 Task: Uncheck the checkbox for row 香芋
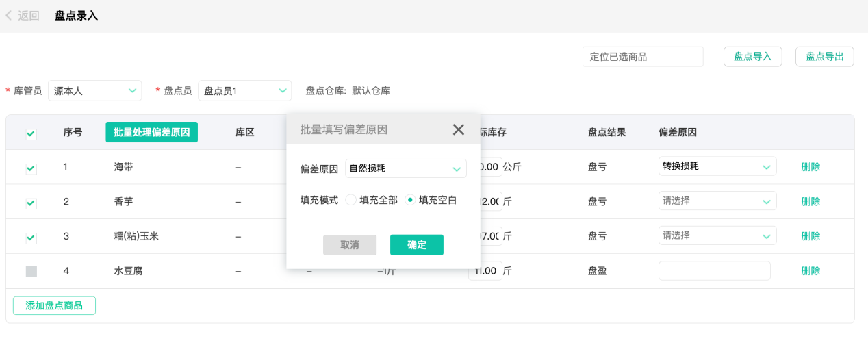31,203
